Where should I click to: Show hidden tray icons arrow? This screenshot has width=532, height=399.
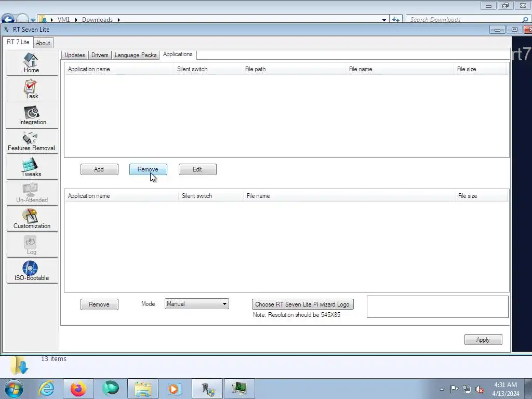tap(442, 389)
